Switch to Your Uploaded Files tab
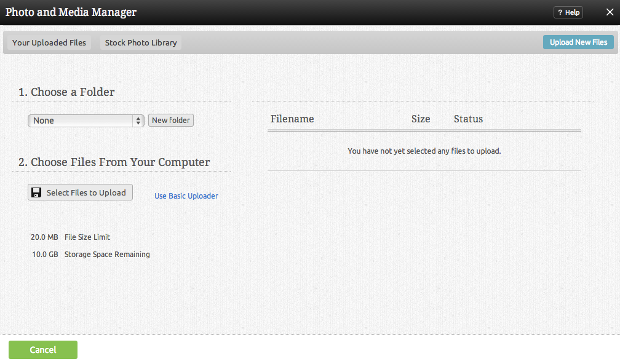620x364 pixels. pos(49,42)
